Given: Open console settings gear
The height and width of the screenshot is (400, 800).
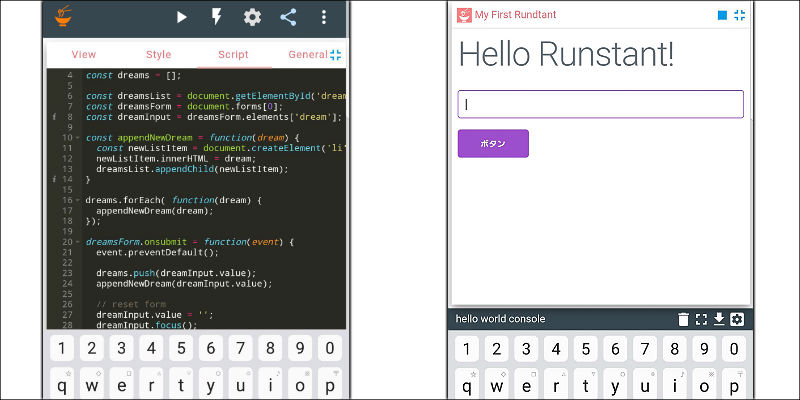Looking at the screenshot, I should point(737,319).
